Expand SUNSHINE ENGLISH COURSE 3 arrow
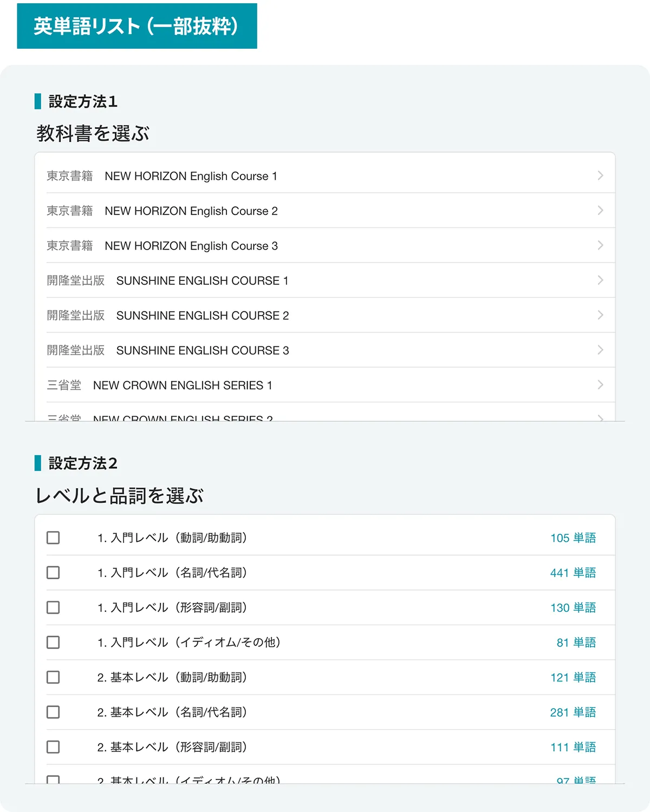The image size is (650, 812). point(600,350)
